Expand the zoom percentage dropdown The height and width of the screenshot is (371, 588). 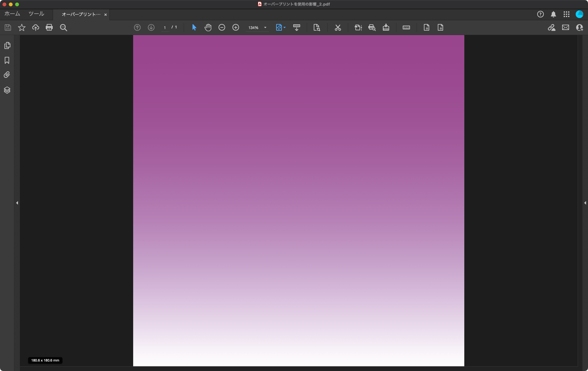point(265,27)
